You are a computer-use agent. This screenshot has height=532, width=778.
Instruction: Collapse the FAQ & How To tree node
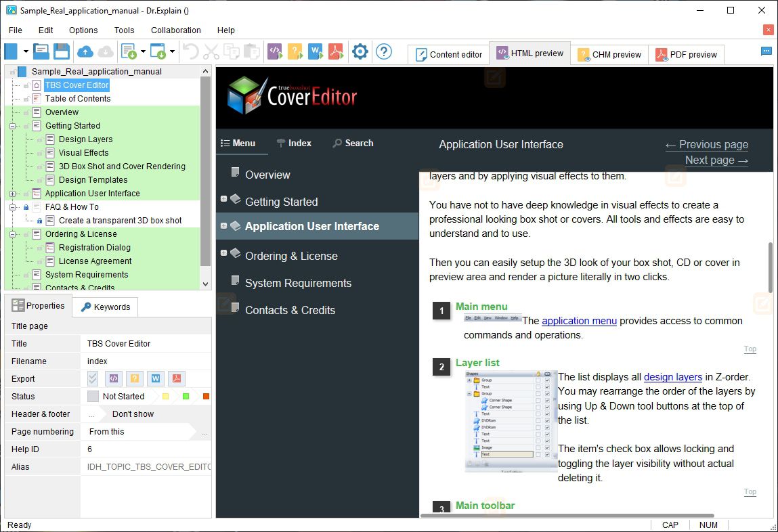click(12, 207)
